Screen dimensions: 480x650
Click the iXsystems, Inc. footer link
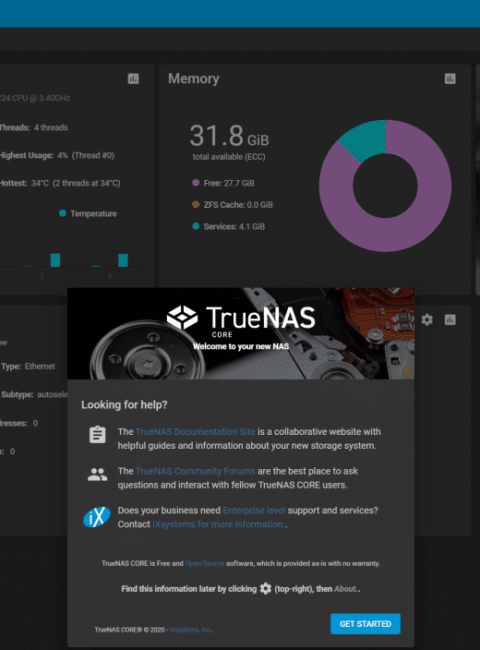click(x=190, y=630)
